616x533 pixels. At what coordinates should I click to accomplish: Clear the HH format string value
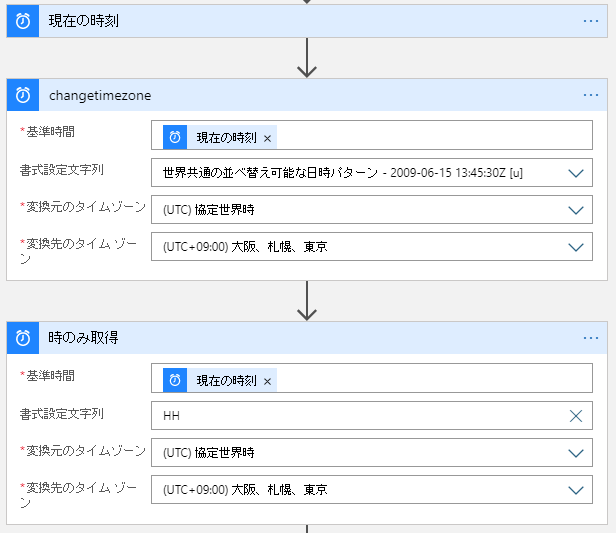click(576, 416)
